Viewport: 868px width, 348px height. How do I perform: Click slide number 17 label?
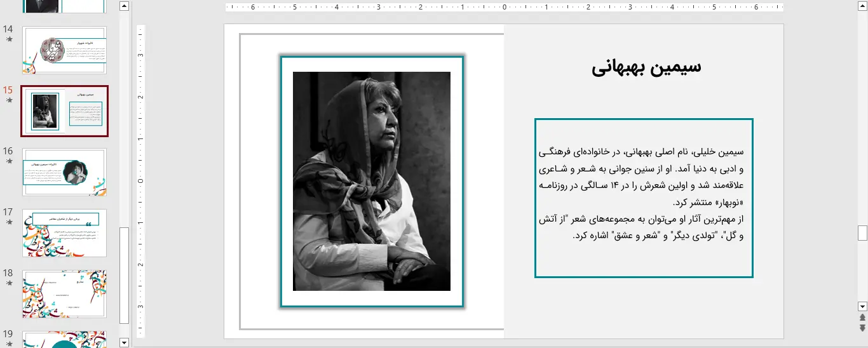(8, 212)
